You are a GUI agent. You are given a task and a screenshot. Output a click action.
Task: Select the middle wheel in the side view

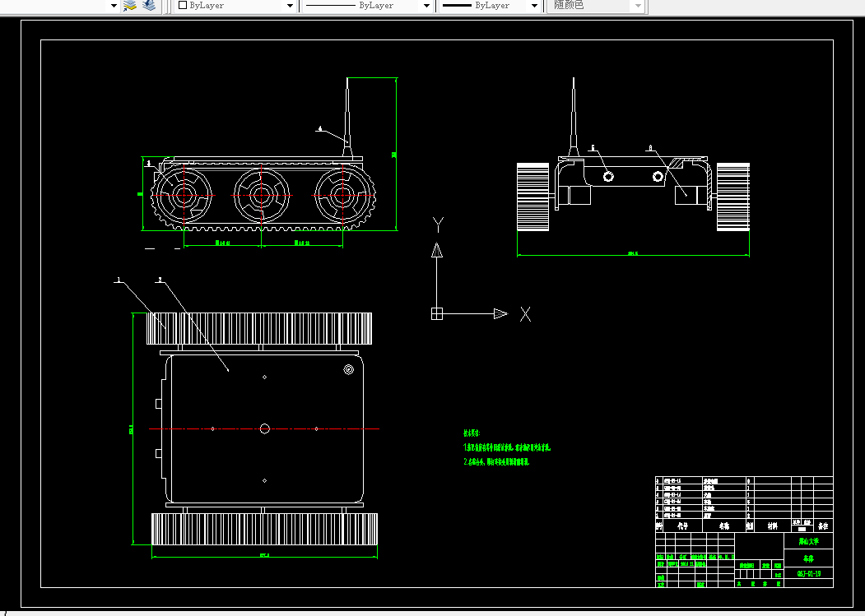262,195
